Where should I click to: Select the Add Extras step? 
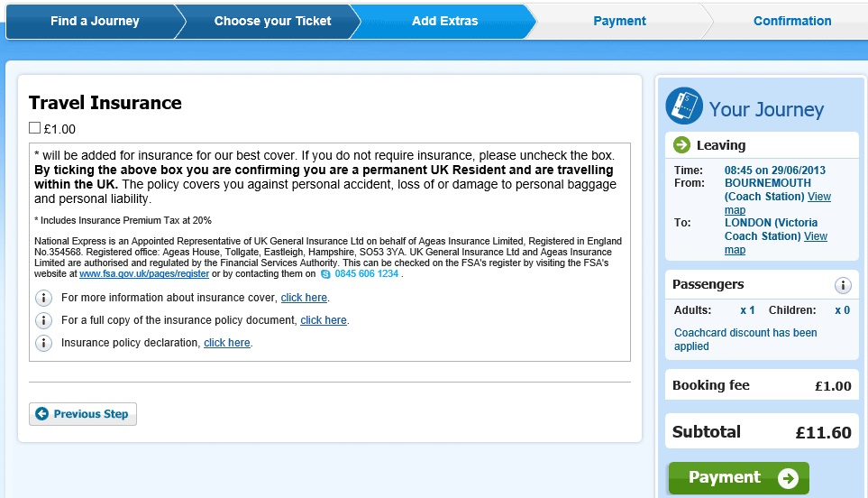pyautogui.click(x=444, y=21)
